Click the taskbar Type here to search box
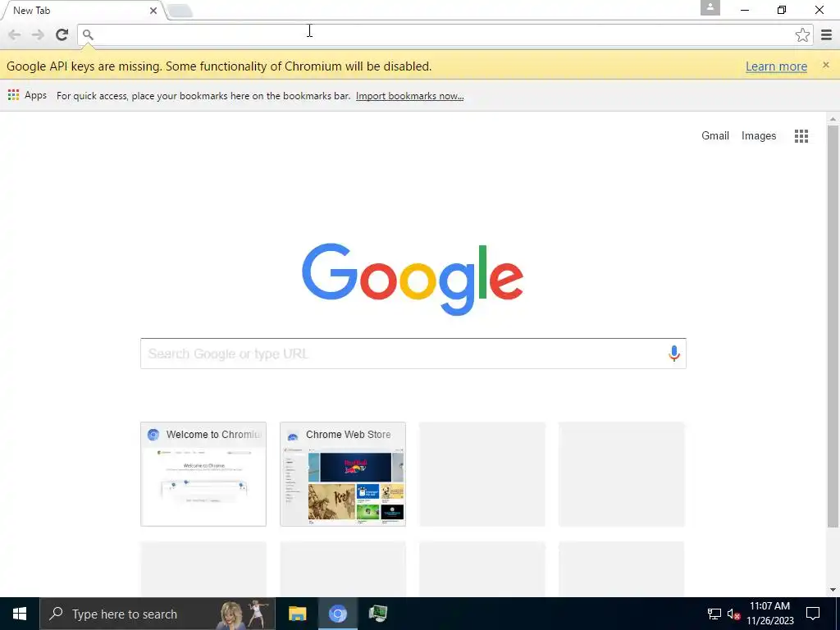Image resolution: width=840 pixels, height=630 pixels. pos(157,614)
